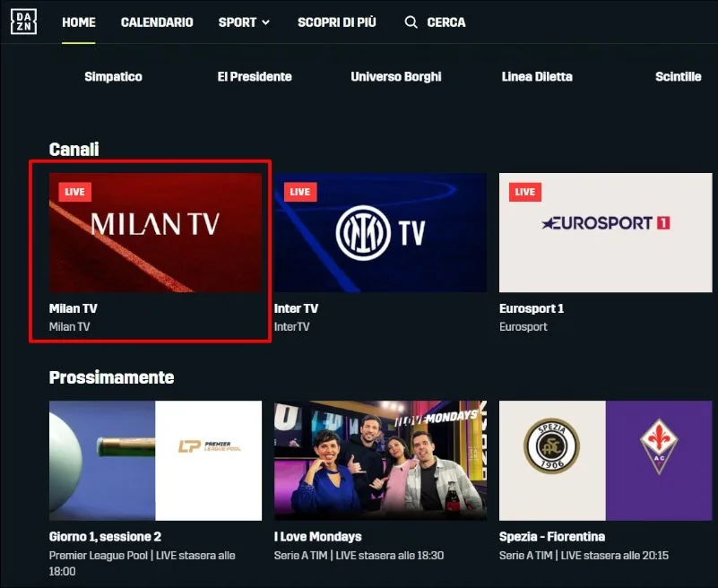Click the grey Eurosport subtitle
Image resolution: width=718 pixels, height=588 pixels.
(523, 326)
